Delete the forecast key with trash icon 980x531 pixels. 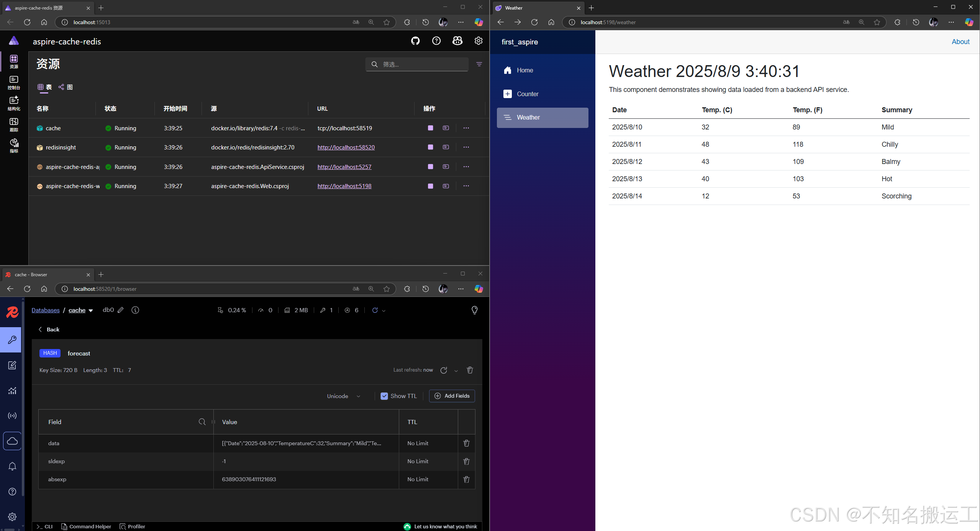[x=470, y=370]
